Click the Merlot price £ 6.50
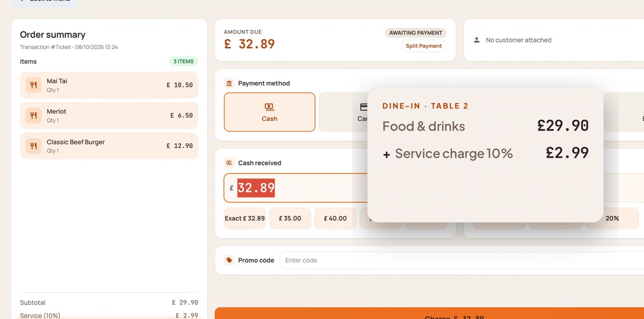Image resolution: width=644 pixels, height=319 pixels. click(x=181, y=115)
